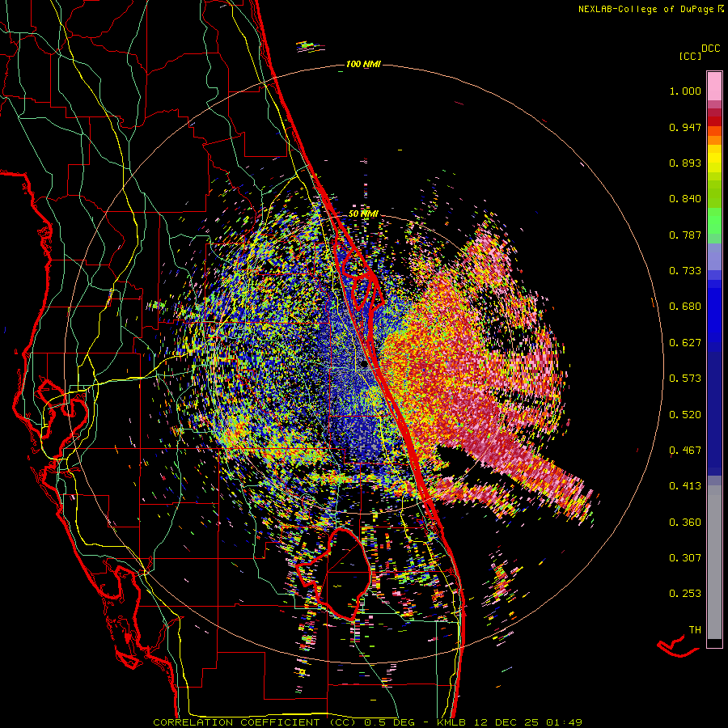The width and height of the screenshot is (728, 728).
Task: Select the 0.840 color scale value
Action: [685, 199]
